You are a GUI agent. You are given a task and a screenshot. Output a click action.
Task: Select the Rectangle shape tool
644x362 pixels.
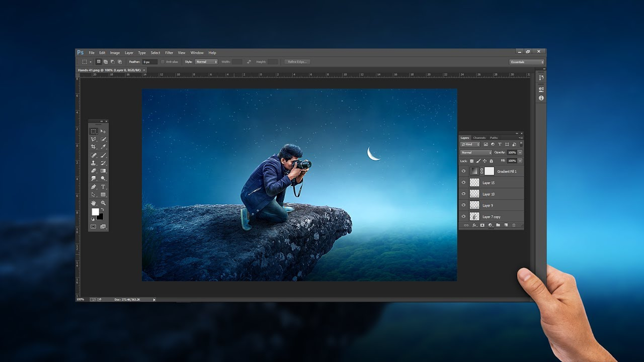[103, 195]
